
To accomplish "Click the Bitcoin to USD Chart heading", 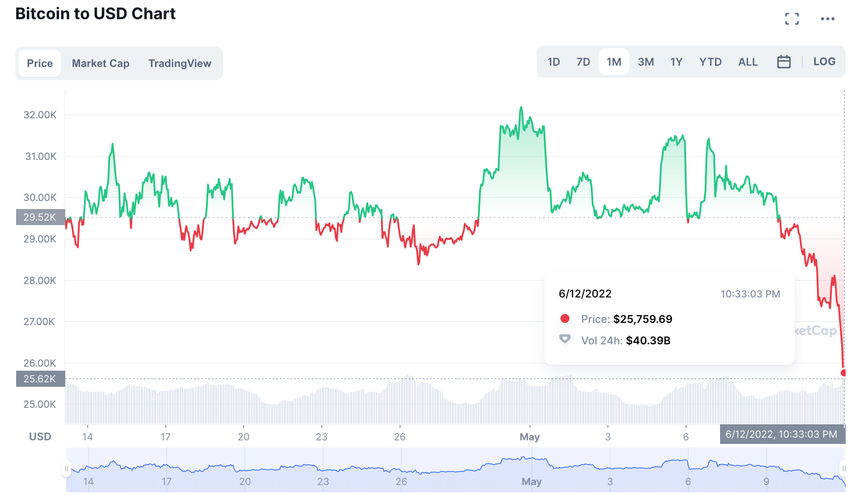I will (x=95, y=13).
